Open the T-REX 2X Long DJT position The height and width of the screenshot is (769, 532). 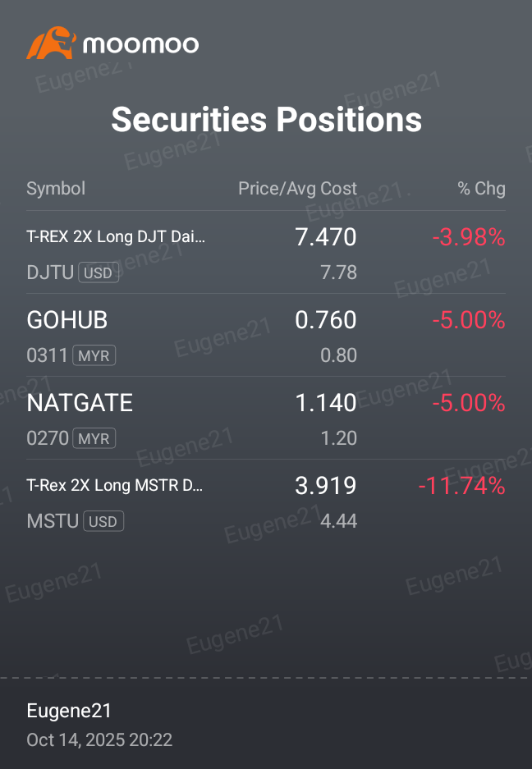click(266, 253)
